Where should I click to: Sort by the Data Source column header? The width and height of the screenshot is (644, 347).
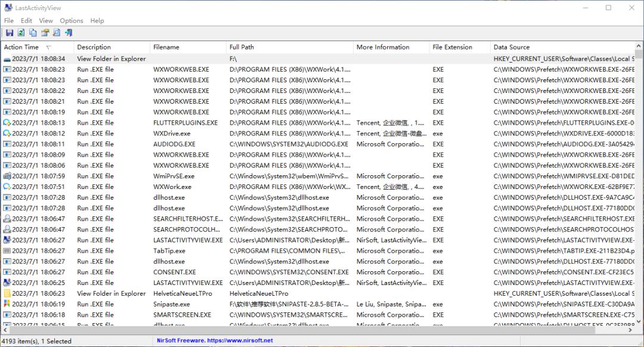pyautogui.click(x=512, y=47)
